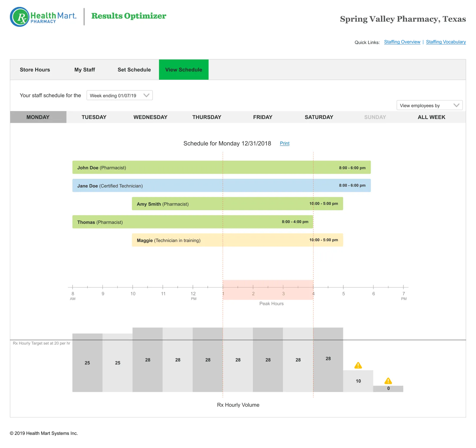Go to the Set Schedule tab
The width and height of the screenshot is (476, 448).
click(x=134, y=70)
